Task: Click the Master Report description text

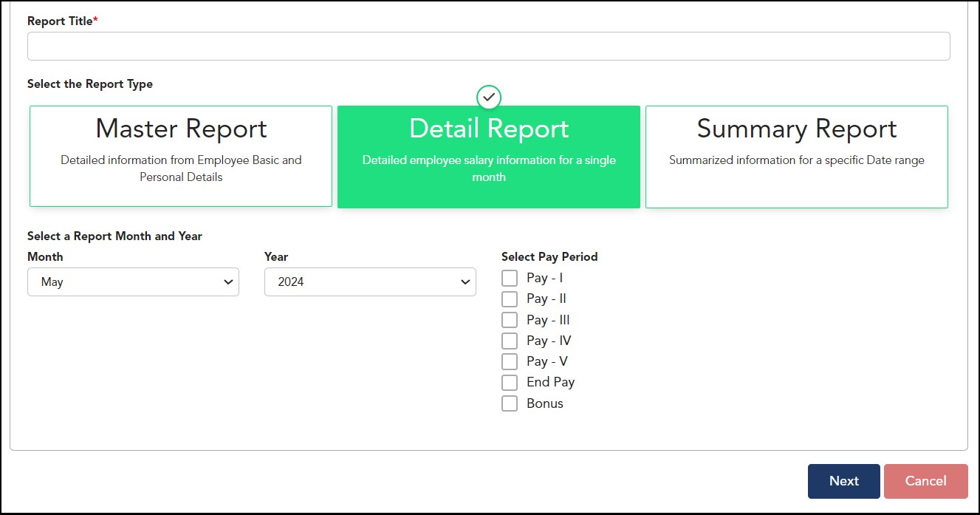Action: (181, 168)
